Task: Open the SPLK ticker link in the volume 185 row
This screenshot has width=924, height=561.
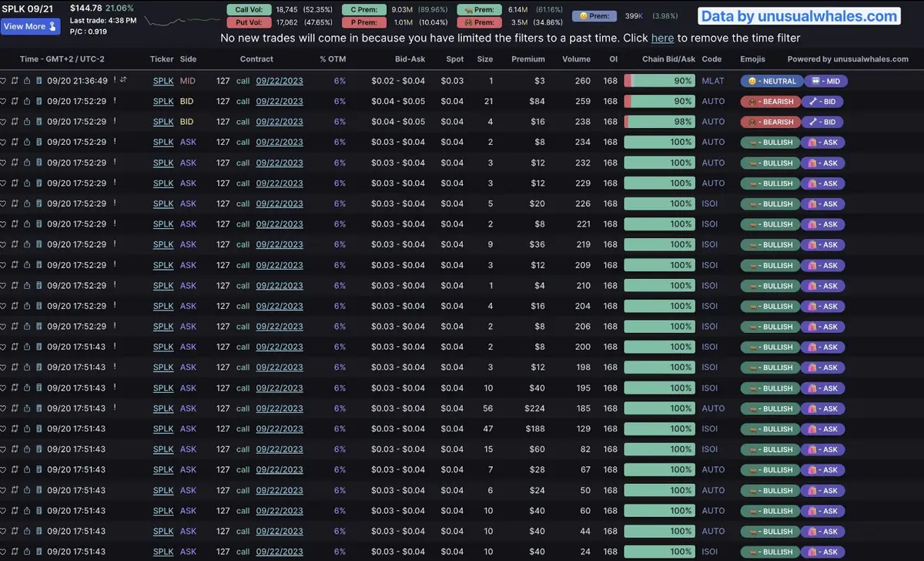Action: tap(163, 408)
